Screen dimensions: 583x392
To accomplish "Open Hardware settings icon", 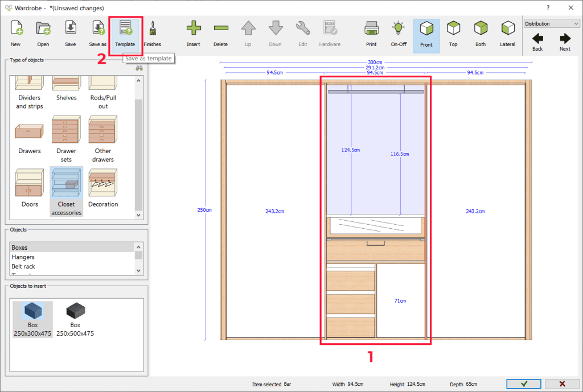I will (330, 34).
